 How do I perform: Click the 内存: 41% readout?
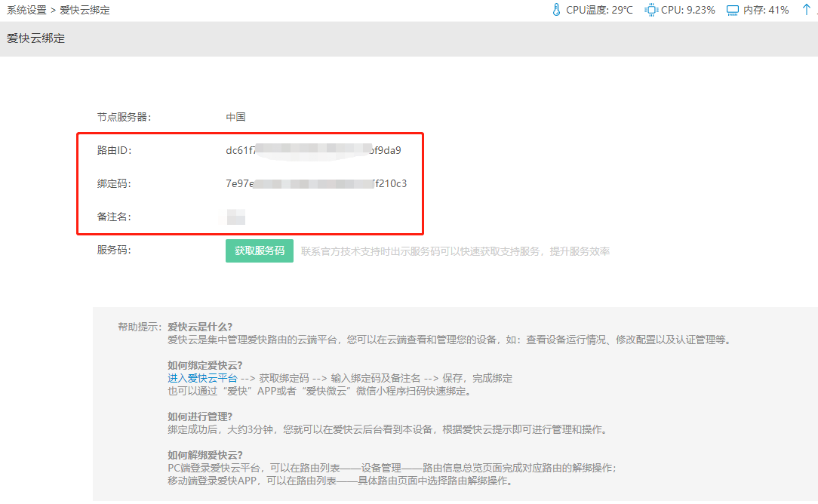click(766, 10)
